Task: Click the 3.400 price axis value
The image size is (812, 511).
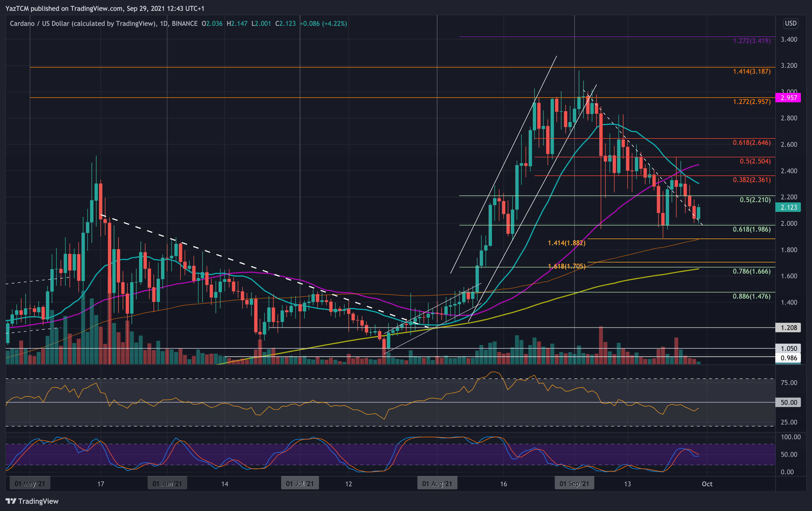Action: click(x=789, y=39)
